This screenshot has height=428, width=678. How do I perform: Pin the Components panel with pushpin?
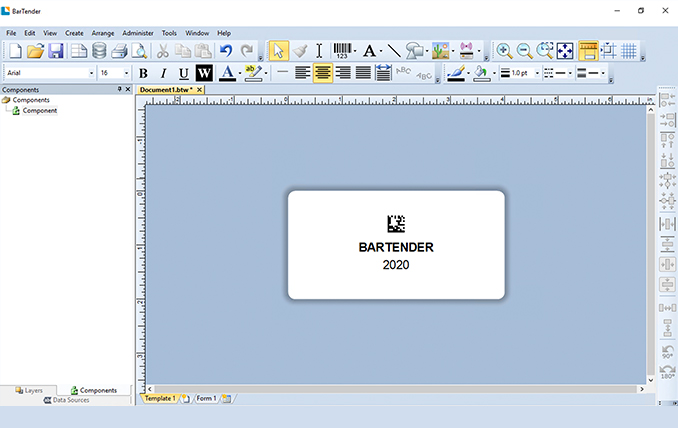[119, 89]
